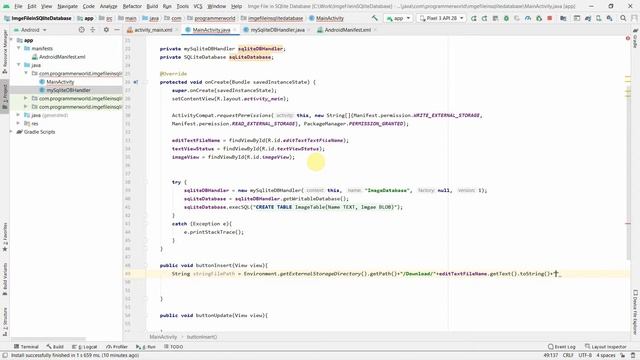Click the tool windows quick access icon
Viewport: 640px width, 360px height.
(5, 355)
